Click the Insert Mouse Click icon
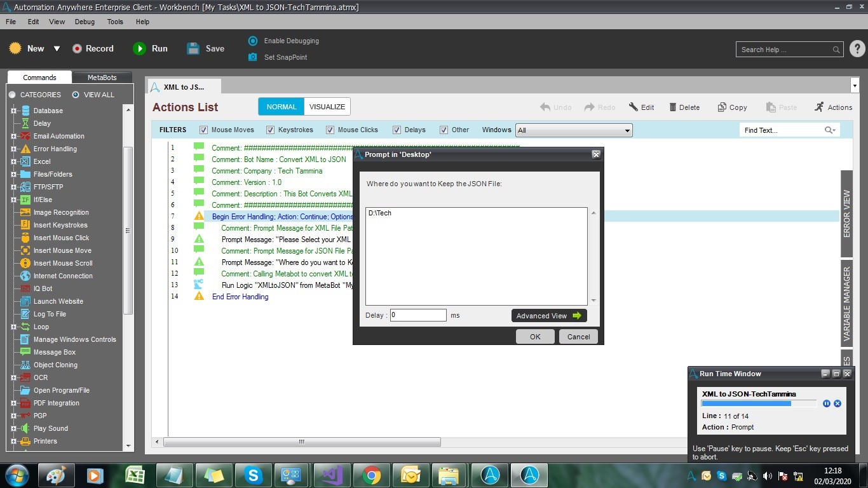868x488 pixels. pos(25,238)
